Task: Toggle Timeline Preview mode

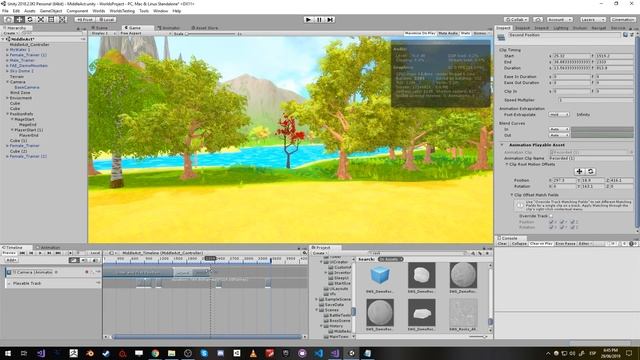Action: coord(9,253)
